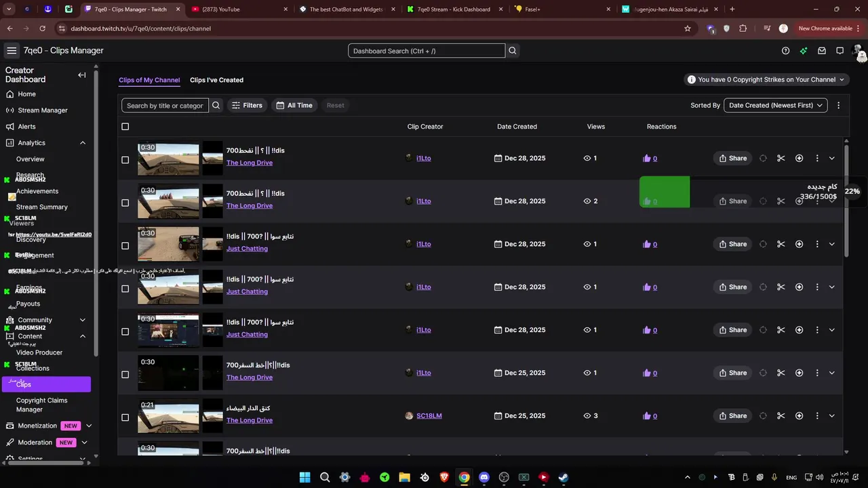
Task: Click the magnifier button next to Dashboard Search
Action: pyautogui.click(x=513, y=51)
